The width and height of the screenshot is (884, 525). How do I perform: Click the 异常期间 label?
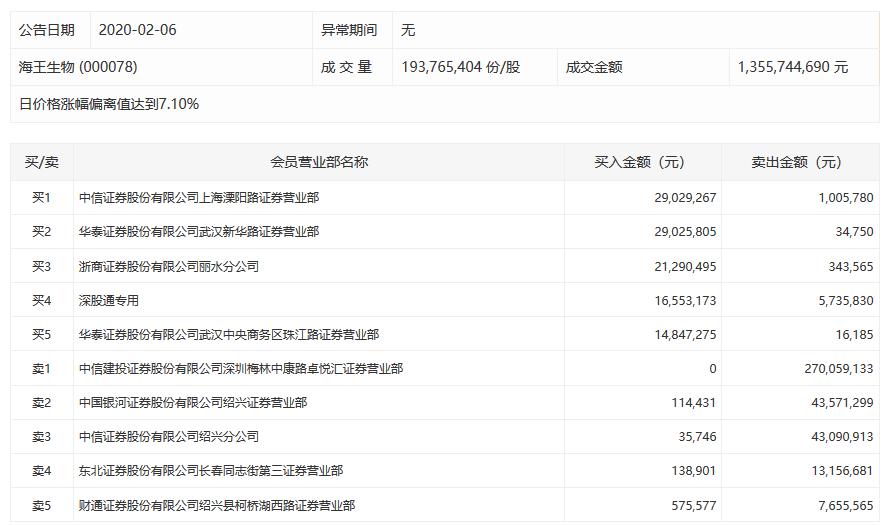click(x=349, y=30)
